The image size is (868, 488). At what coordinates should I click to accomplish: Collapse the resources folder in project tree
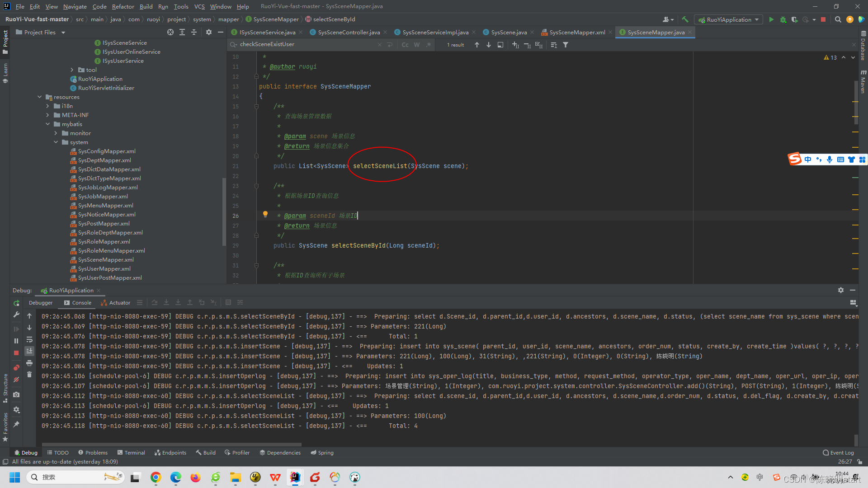pyautogui.click(x=40, y=97)
